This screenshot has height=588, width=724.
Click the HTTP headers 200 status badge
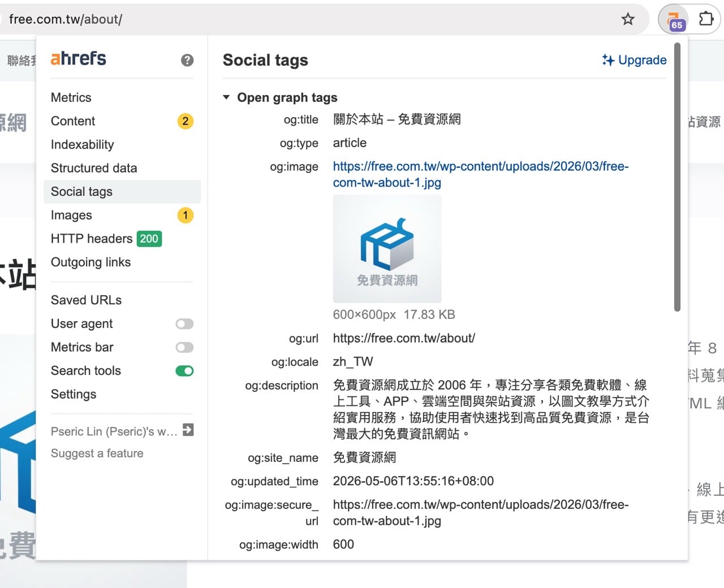pos(149,239)
